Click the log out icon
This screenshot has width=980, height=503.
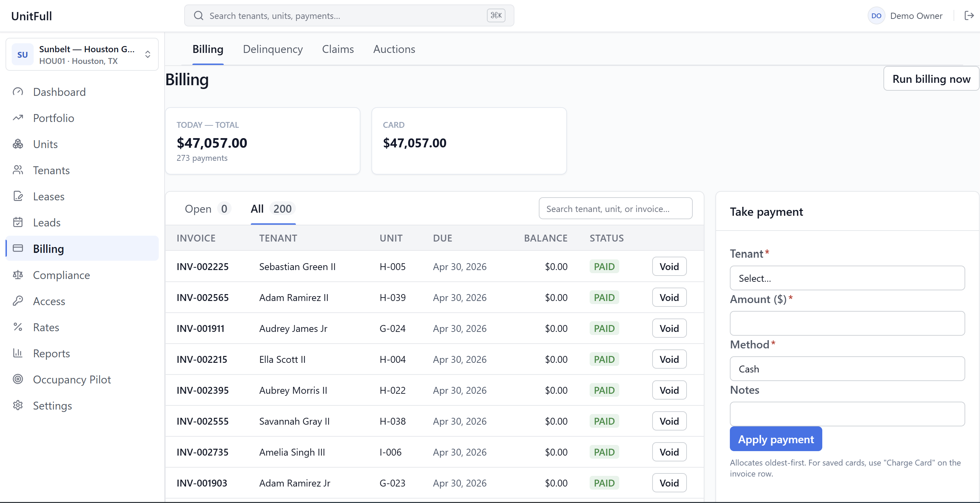(969, 15)
